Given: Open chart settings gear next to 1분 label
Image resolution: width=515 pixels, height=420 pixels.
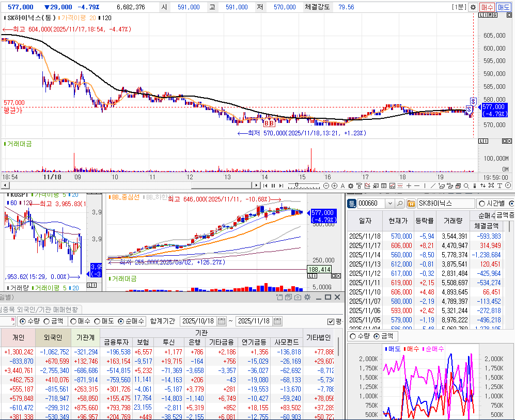Looking at the screenshot, I should (x=473, y=7).
